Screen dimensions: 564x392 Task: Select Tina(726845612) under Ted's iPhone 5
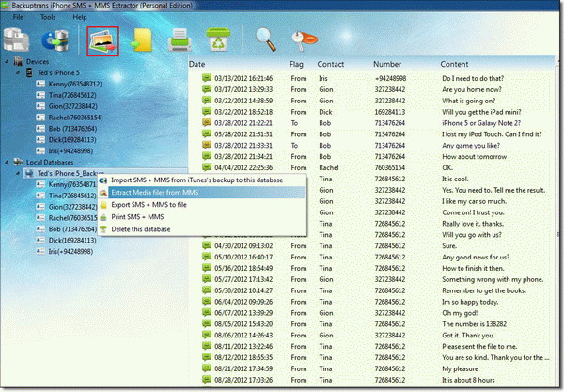[72, 95]
